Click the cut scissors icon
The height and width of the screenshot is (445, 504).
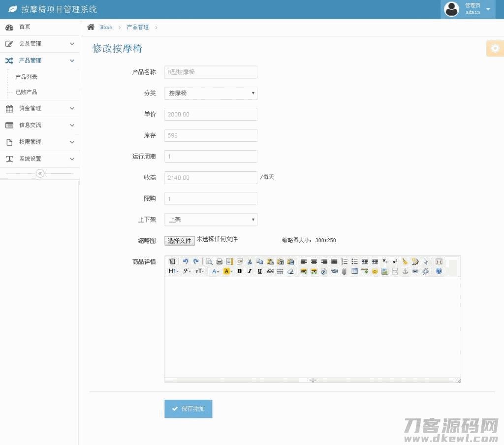(250, 261)
